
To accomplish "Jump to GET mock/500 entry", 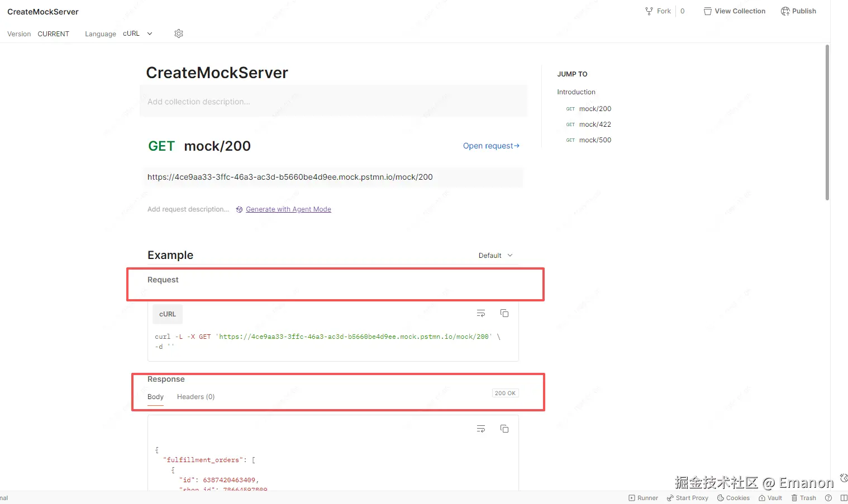I will (589, 140).
